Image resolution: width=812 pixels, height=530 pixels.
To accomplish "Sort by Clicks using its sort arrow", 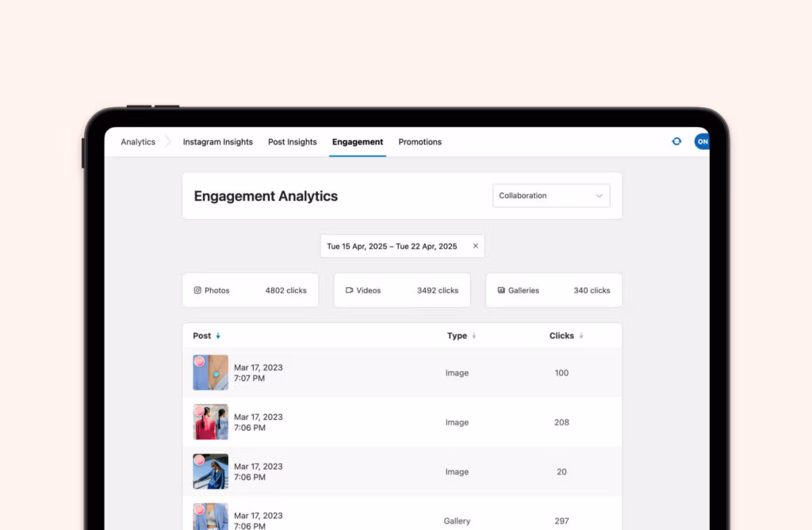I will [x=580, y=336].
